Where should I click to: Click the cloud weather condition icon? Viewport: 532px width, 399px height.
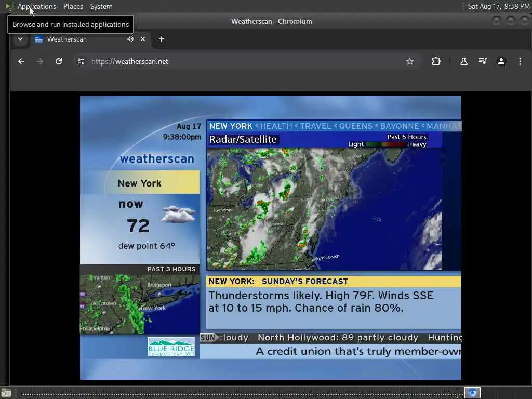[x=179, y=214]
